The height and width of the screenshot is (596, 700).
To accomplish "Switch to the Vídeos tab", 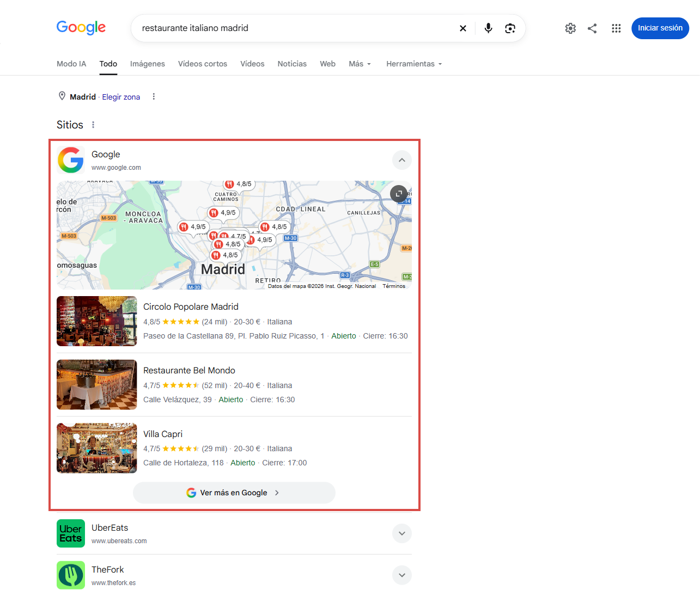I will 252,64.
